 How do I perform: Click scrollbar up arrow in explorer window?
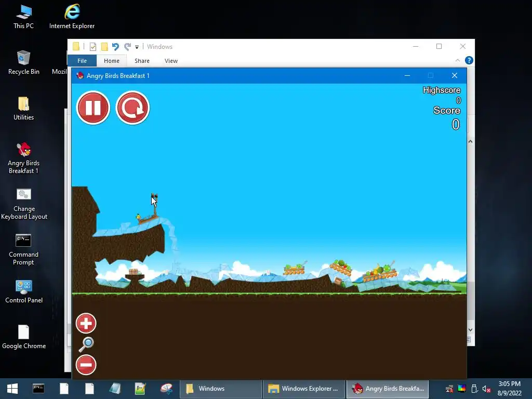pos(470,141)
